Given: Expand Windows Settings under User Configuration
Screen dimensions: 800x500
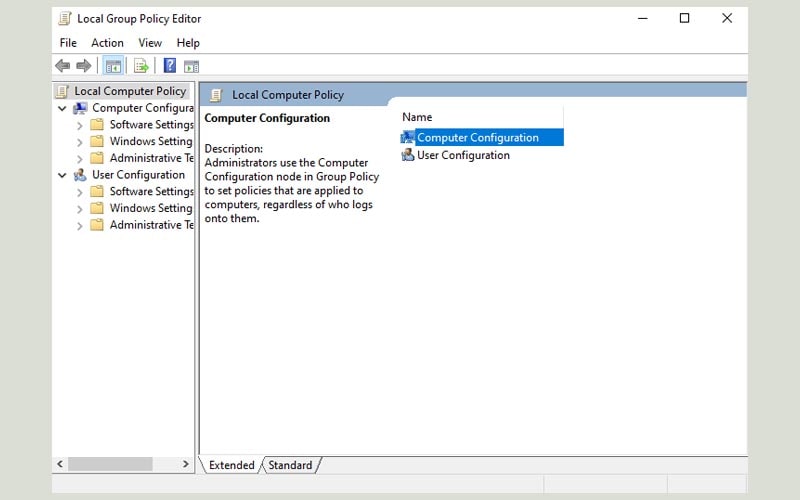Looking at the screenshot, I should [x=80, y=209].
